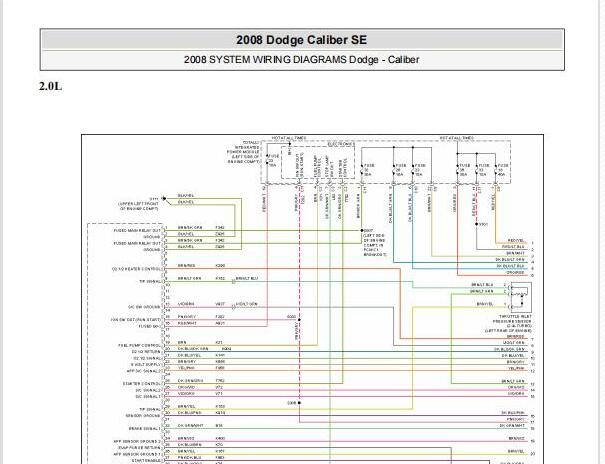The height and width of the screenshot is (464, 605).
Task: Click the "DK BLU/LT BLU" wire label at connector 5
Action: click(510, 266)
